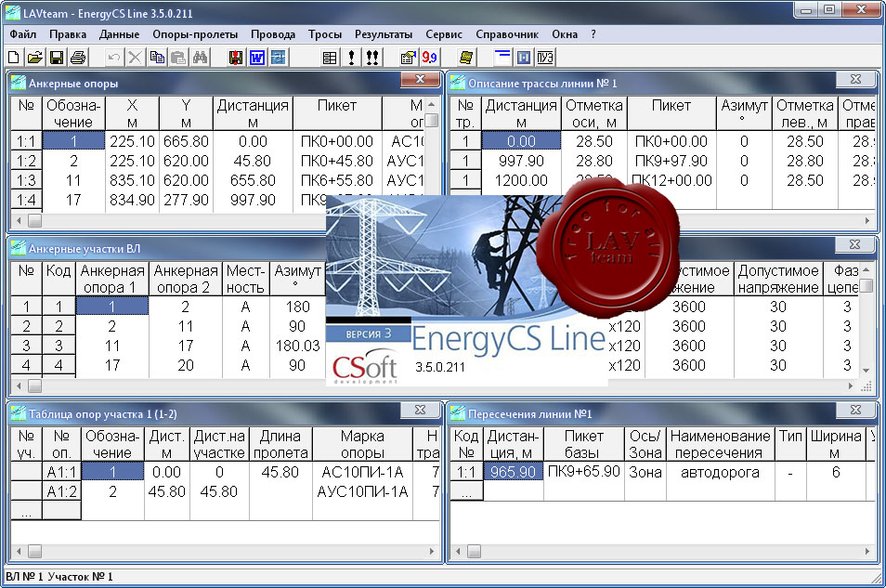Save the project with the floppy icon

[57, 57]
